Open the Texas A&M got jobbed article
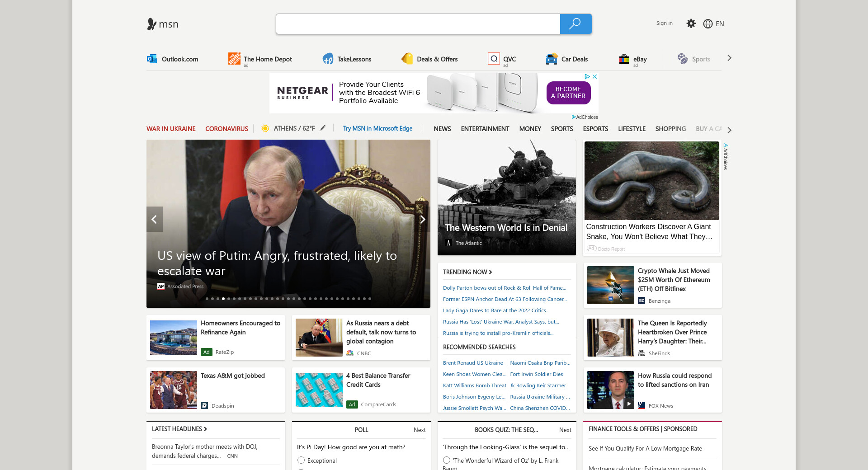The image size is (868, 470). point(232,376)
